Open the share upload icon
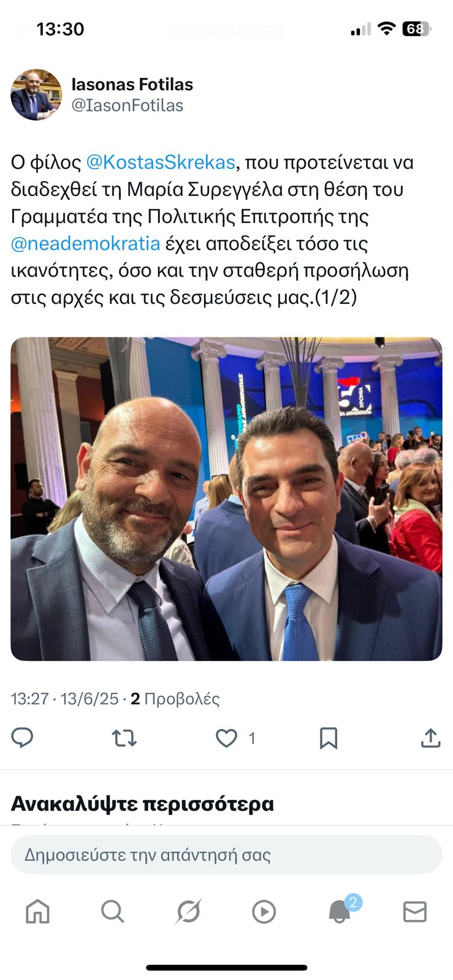The height and width of the screenshot is (980, 453). click(x=431, y=738)
